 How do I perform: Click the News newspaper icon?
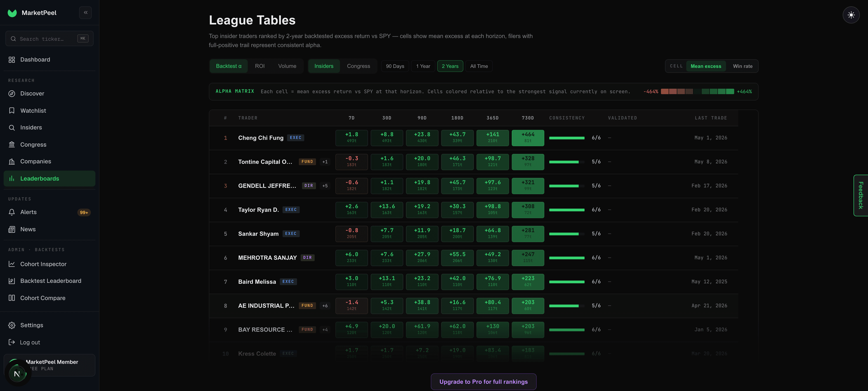click(x=12, y=229)
